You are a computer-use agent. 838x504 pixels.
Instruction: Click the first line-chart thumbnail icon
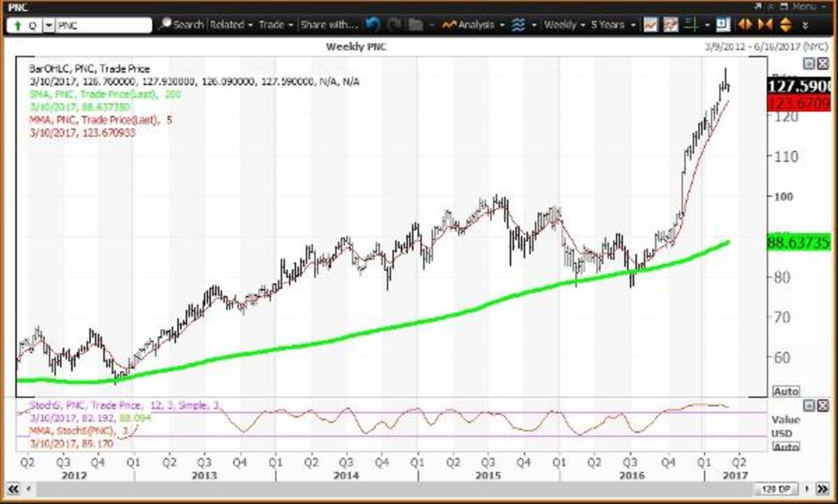(650, 25)
